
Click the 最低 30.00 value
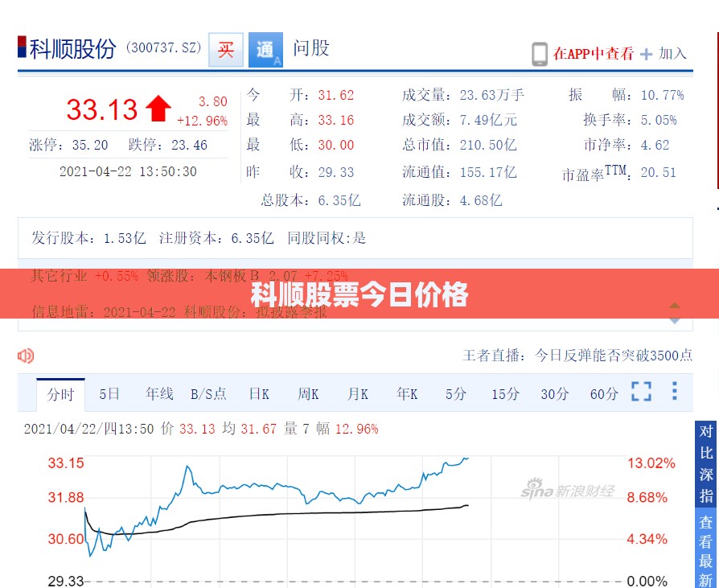(336, 146)
